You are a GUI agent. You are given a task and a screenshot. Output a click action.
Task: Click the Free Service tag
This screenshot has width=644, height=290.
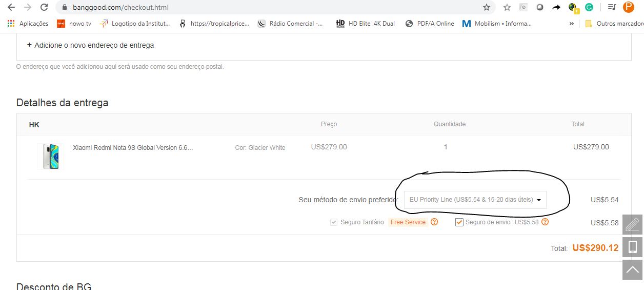coord(408,222)
